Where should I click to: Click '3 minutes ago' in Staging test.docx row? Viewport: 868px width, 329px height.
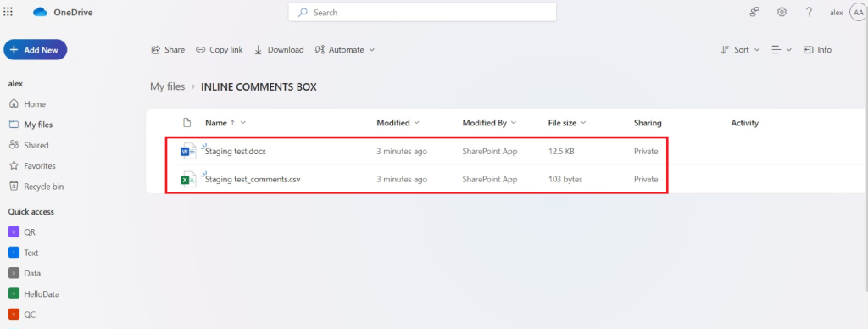click(402, 151)
